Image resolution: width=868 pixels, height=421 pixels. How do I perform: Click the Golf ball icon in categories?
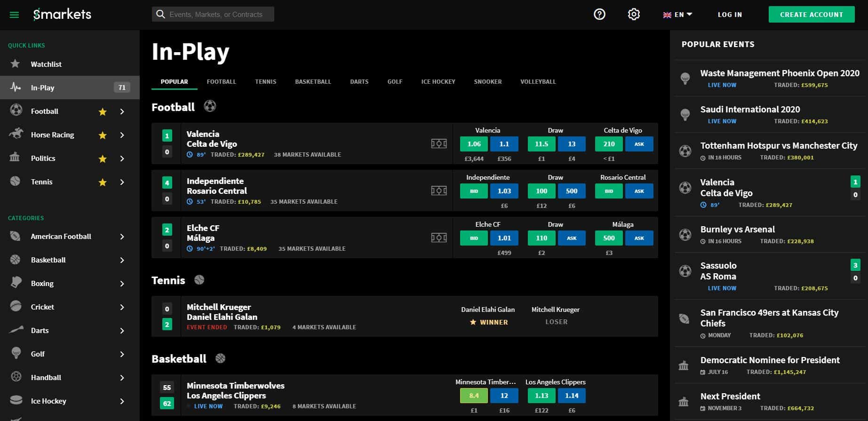(x=16, y=353)
